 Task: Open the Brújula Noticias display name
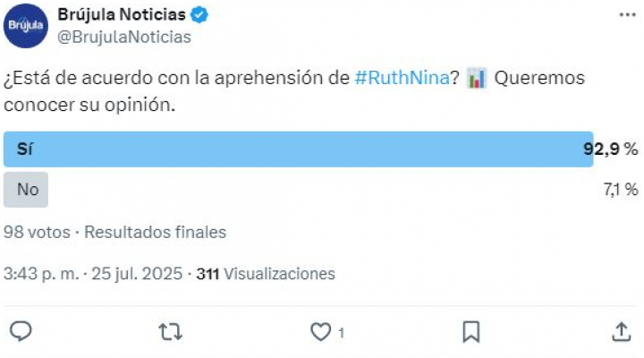(x=122, y=15)
